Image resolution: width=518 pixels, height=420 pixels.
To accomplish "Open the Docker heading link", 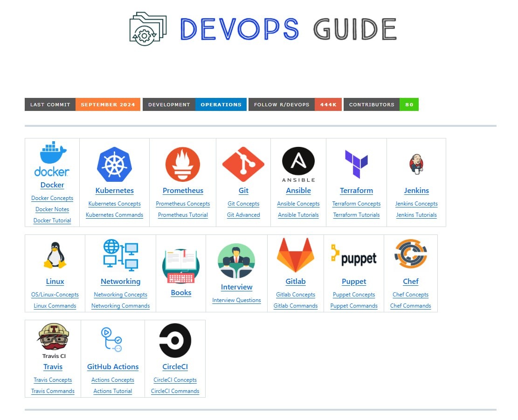I will tap(52, 185).
